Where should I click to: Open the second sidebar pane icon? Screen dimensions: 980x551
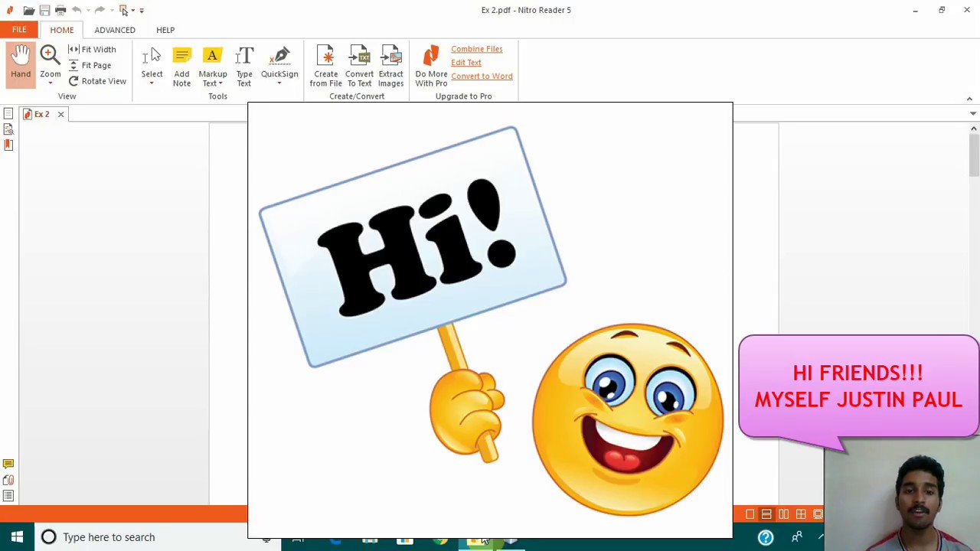pos(8,130)
